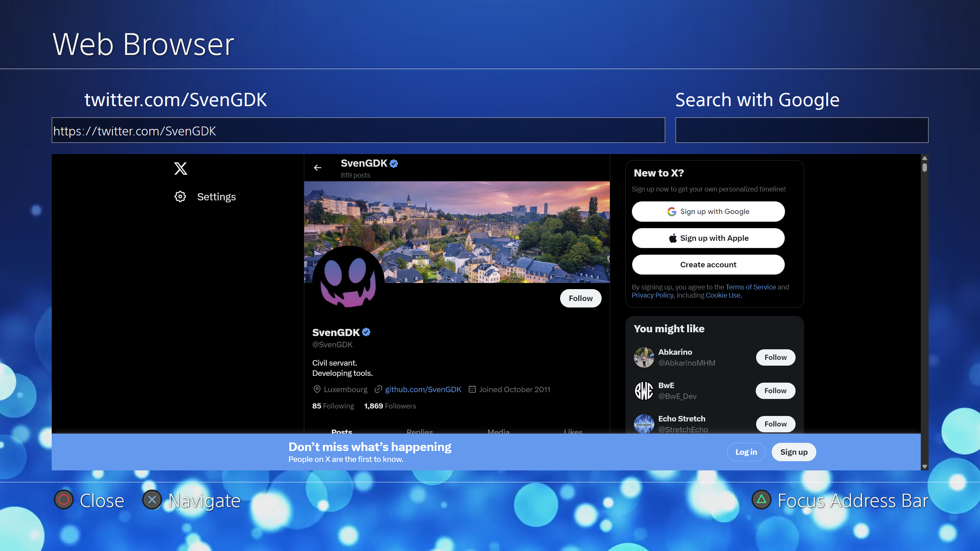Open SvenGDK's skull profile avatar
The image size is (980, 551).
(348, 282)
